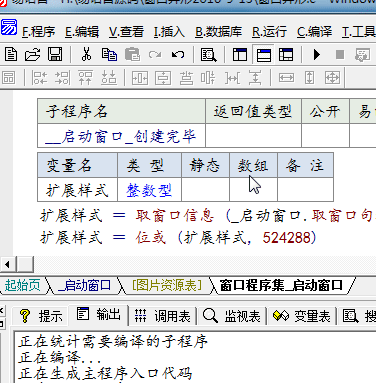Toggle the combined panel layout icon
This screenshot has width=376, height=383.
(x=286, y=54)
